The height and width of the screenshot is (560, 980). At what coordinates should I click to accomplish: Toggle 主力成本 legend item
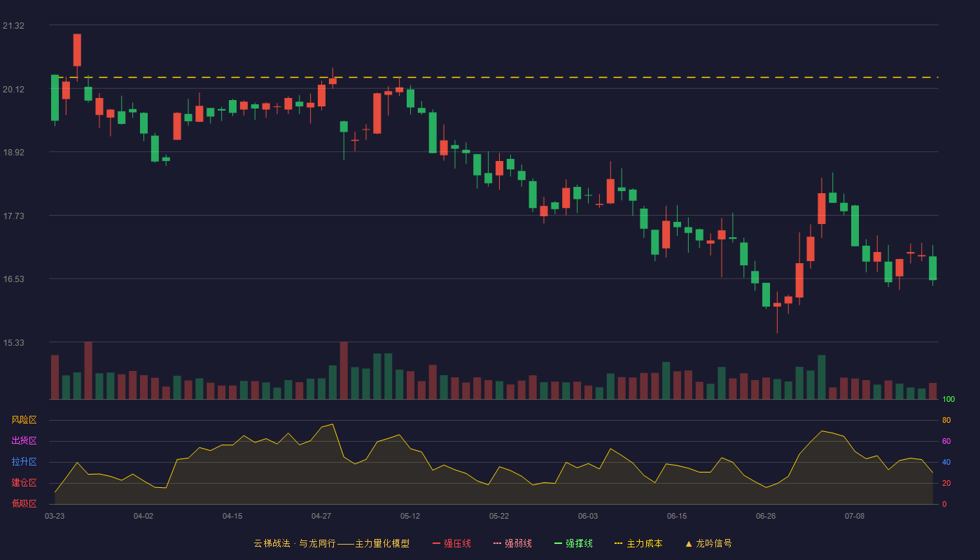click(x=638, y=543)
